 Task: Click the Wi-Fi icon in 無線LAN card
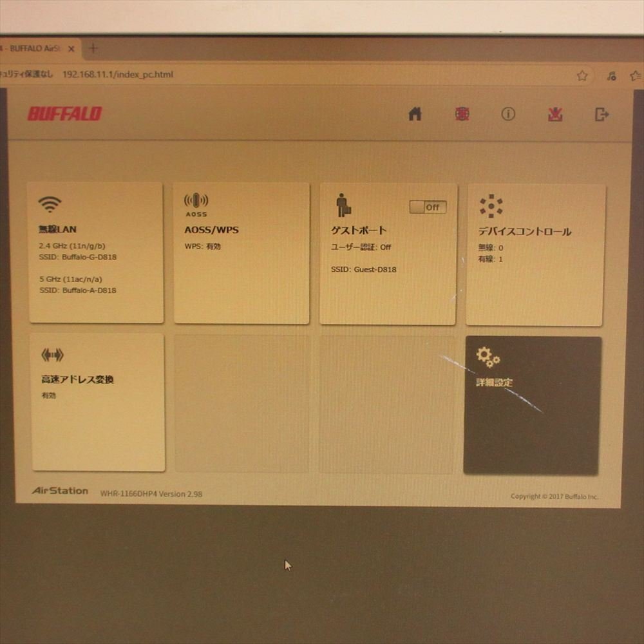(x=50, y=204)
